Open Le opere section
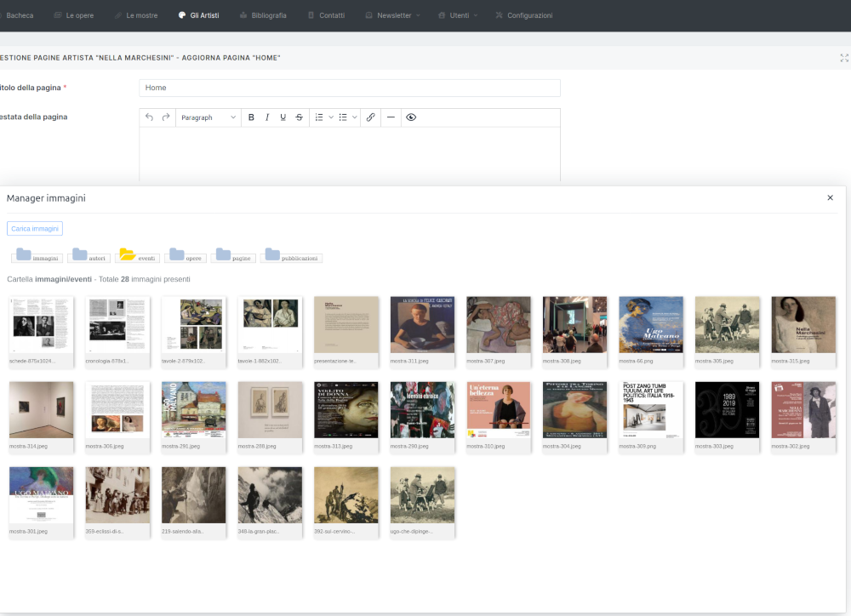The width and height of the screenshot is (851, 616). [74, 15]
